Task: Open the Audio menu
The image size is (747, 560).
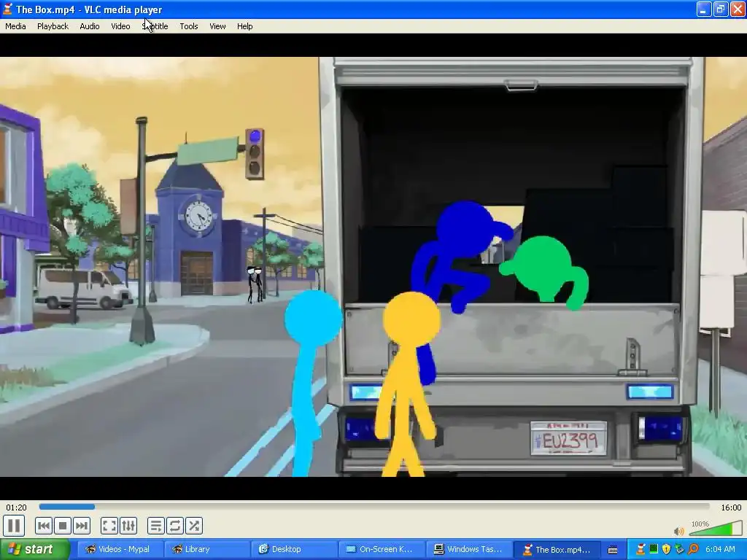Action: [x=90, y=26]
